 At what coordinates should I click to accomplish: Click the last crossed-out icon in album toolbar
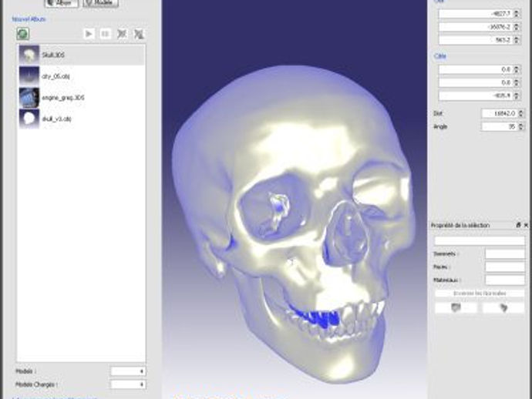(x=139, y=34)
